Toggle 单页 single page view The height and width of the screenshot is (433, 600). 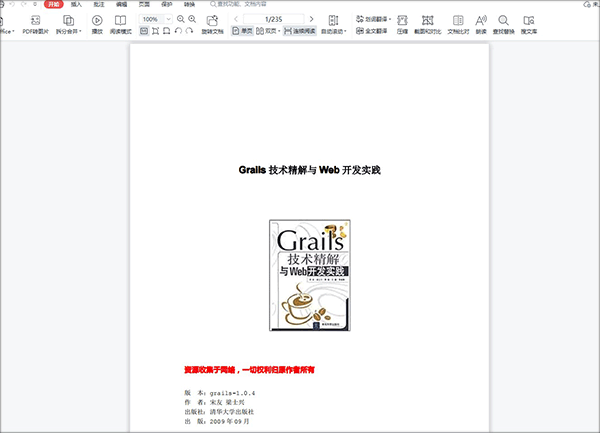242,31
